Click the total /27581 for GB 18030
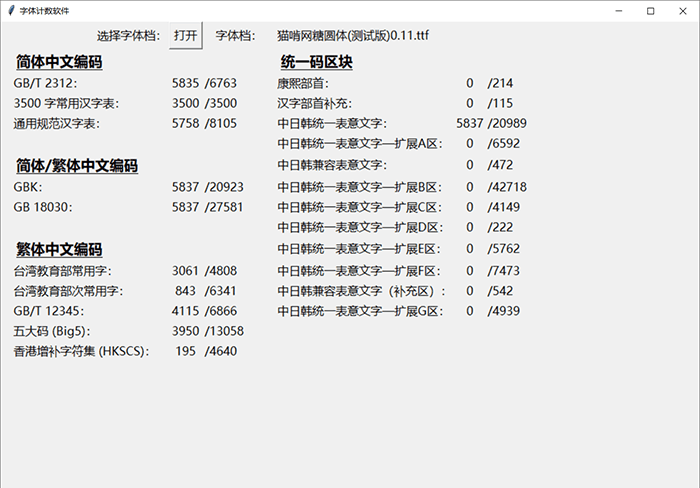Image resolution: width=700 pixels, height=488 pixels. click(224, 207)
